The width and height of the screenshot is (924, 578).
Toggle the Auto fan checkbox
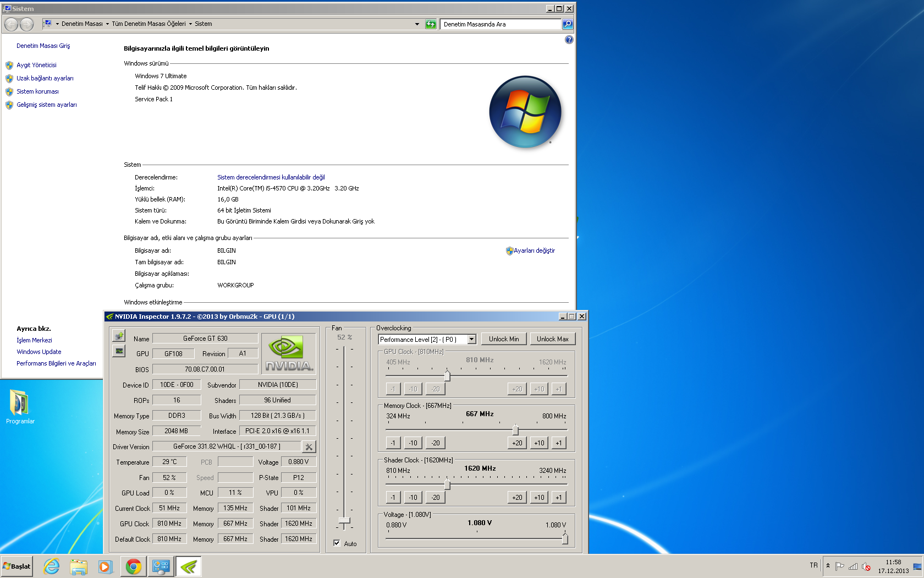pyautogui.click(x=337, y=543)
